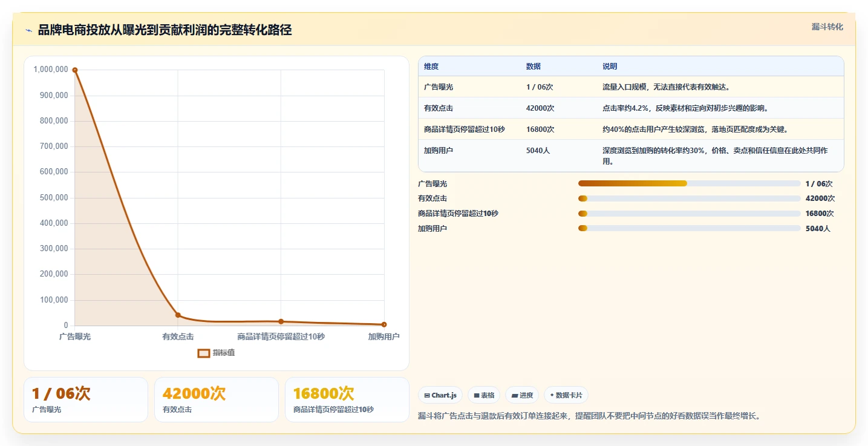Click the 数据 column header
Image resolution: width=868 pixels, height=446 pixels.
(534, 66)
